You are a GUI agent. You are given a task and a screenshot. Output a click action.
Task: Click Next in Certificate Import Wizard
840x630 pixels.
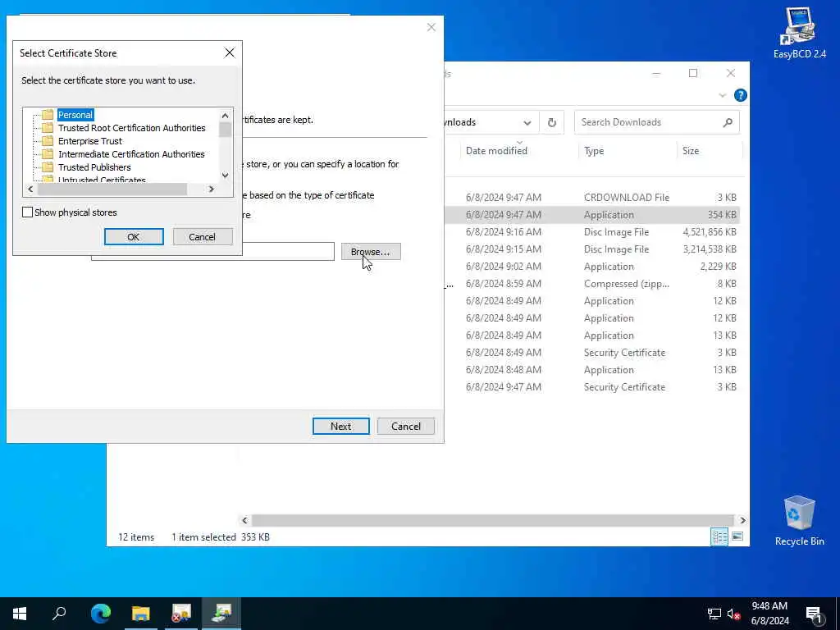pyautogui.click(x=340, y=427)
